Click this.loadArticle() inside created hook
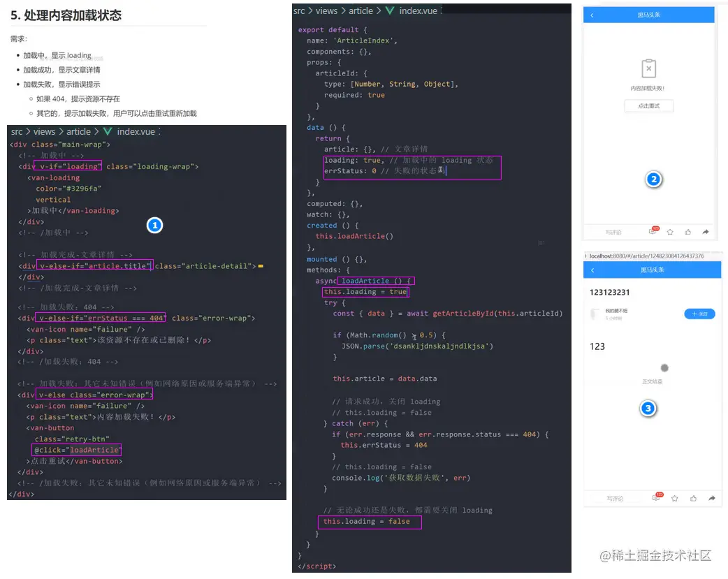This screenshot has height=579, width=728. tap(354, 236)
